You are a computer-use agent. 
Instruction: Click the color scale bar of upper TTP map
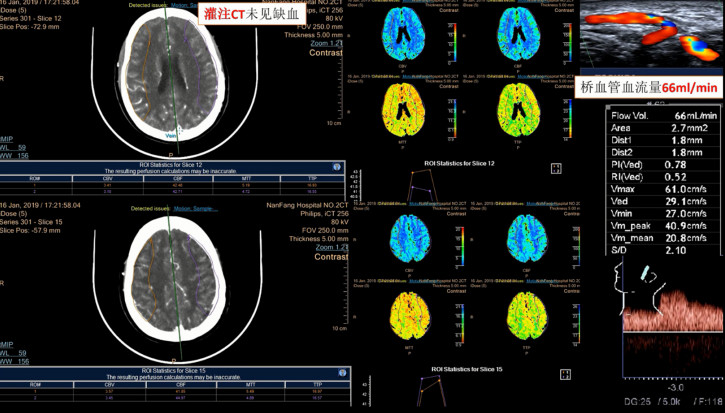tap(570, 119)
